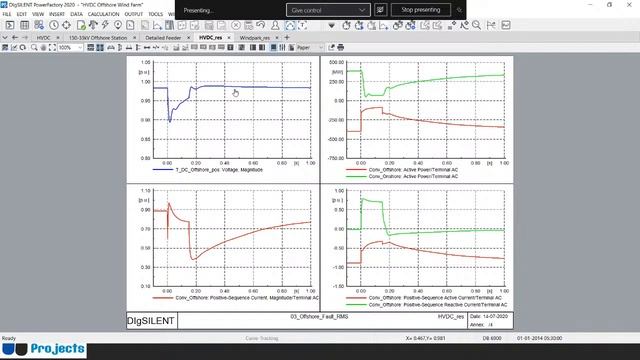Open the EDIT menu

click(x=22, y=14)
